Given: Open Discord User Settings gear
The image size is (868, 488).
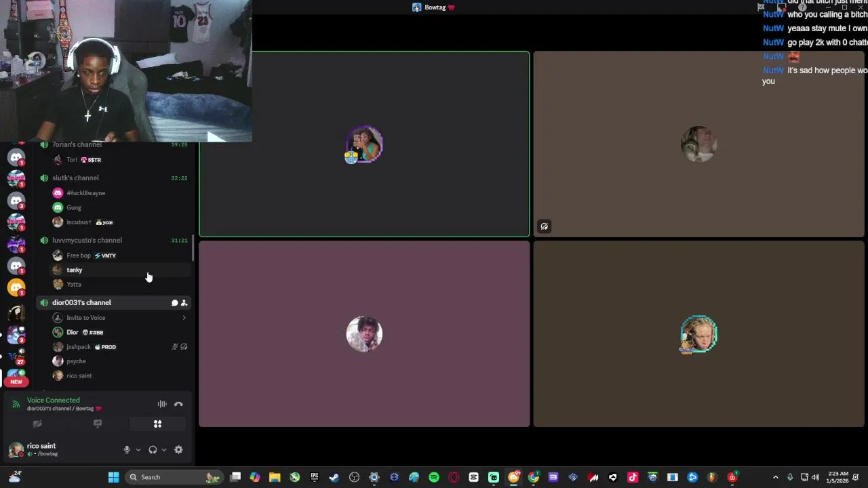Looking at the screenshot, I should [178, 449].
